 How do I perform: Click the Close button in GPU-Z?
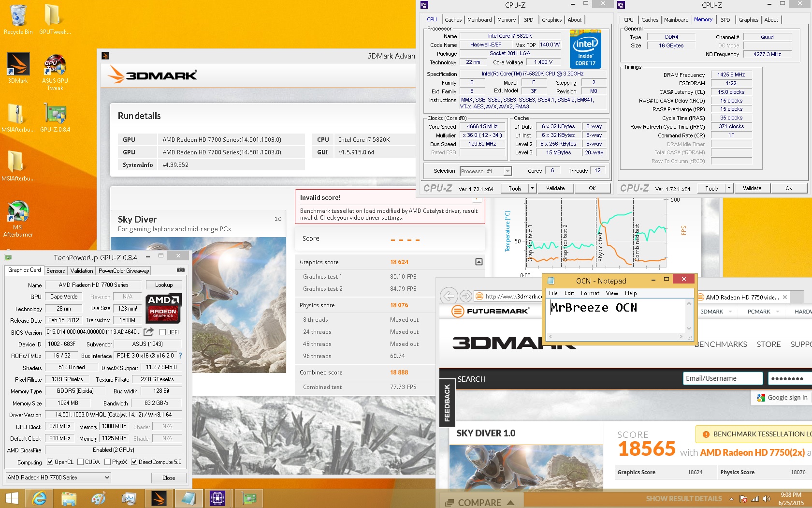[x=169, y=478]
